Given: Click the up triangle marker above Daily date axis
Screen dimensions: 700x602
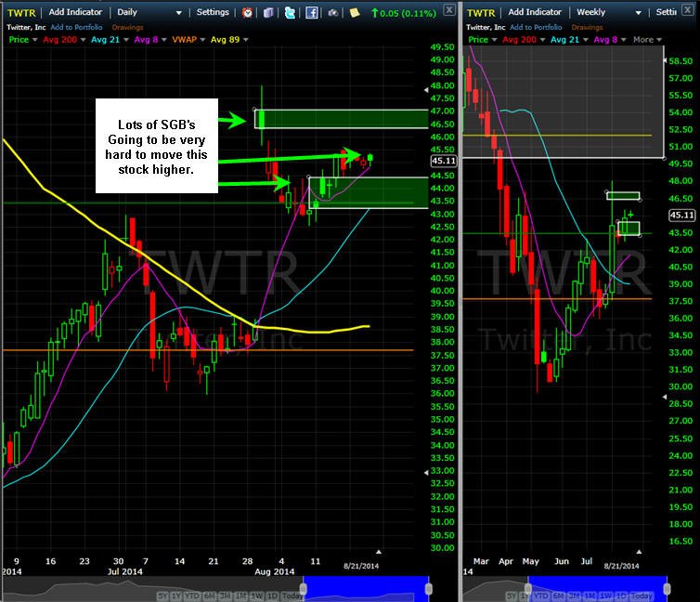Looking at the screenshot, I should coord(379,553).
